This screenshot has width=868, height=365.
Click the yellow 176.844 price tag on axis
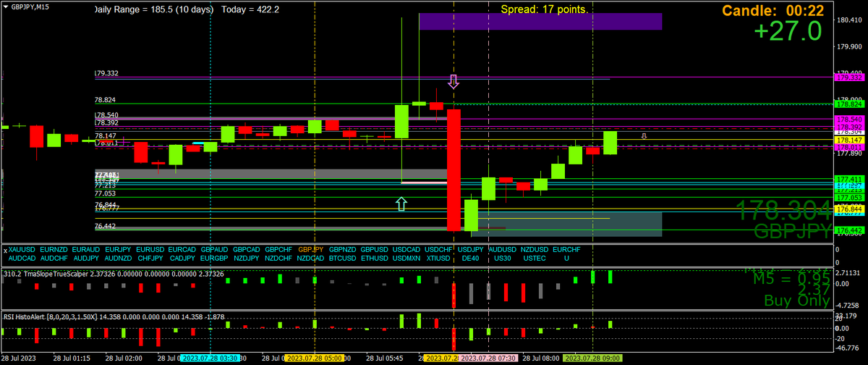pyautogui.click(x=848, y=209)
